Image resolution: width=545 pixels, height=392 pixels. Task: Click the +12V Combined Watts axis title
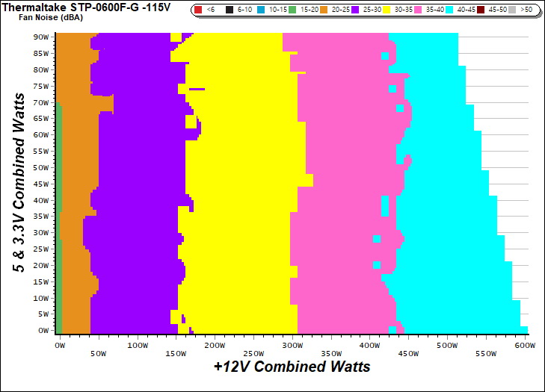click(x=292, y=367)
